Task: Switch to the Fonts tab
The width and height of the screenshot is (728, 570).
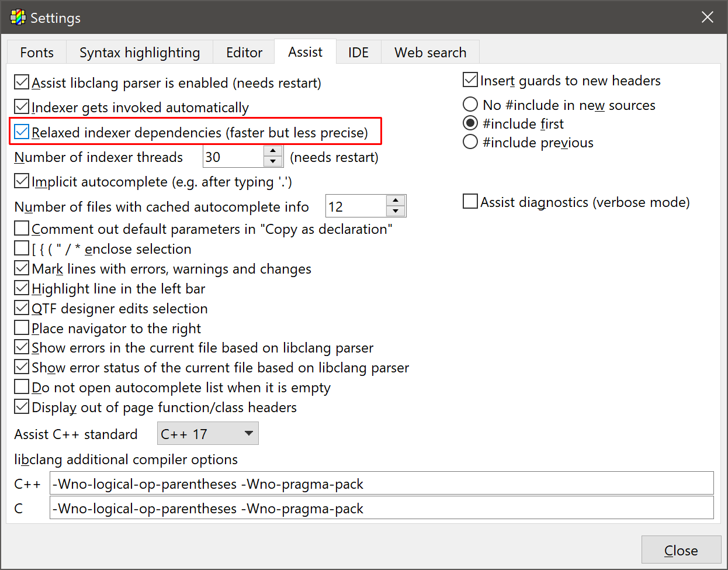Action: pyautogui.click(x=37, y=53)
